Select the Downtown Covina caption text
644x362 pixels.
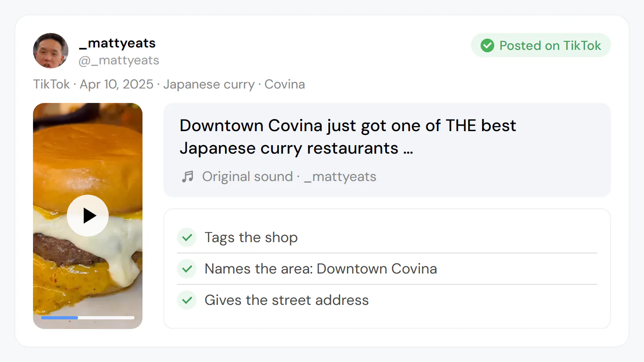[348, 137]
